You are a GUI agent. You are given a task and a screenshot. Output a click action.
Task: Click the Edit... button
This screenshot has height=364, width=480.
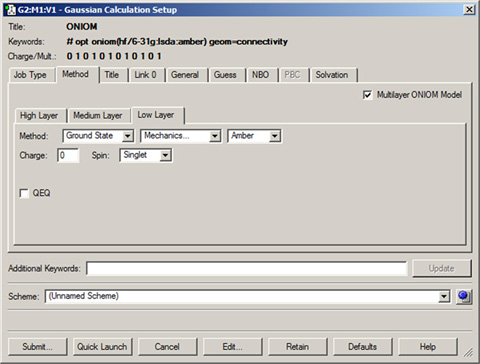tap(232, 347)
